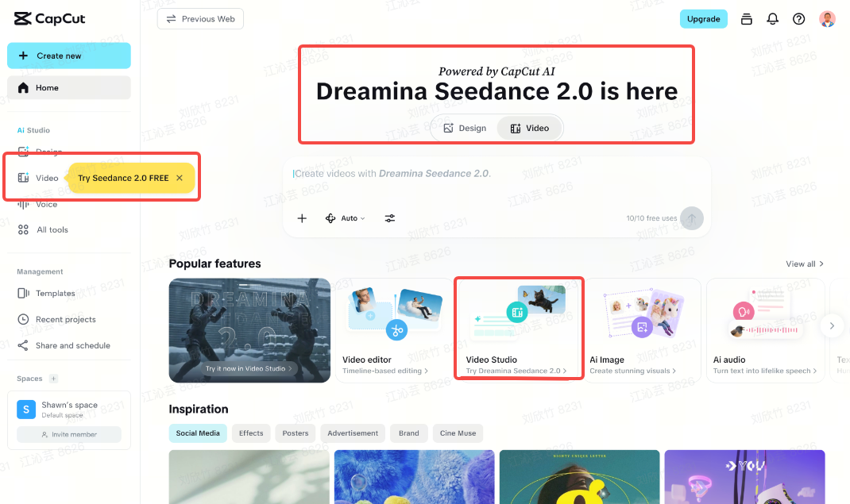Open the Ai audio card
Viewport: 850px width, 504px height.
coord(766,330)
